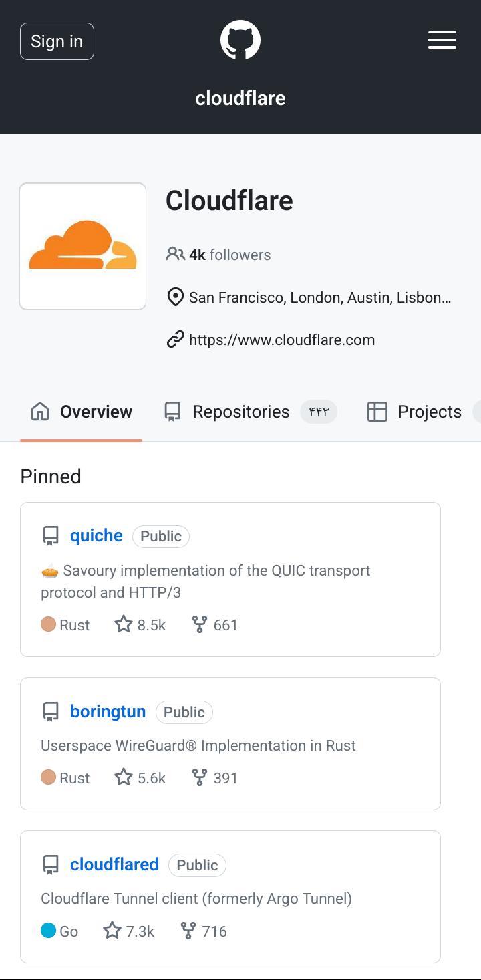This screenshot has height=980, width=481.
Task: Select the Public badge on cloudflared
Action: tap(197, 865)
